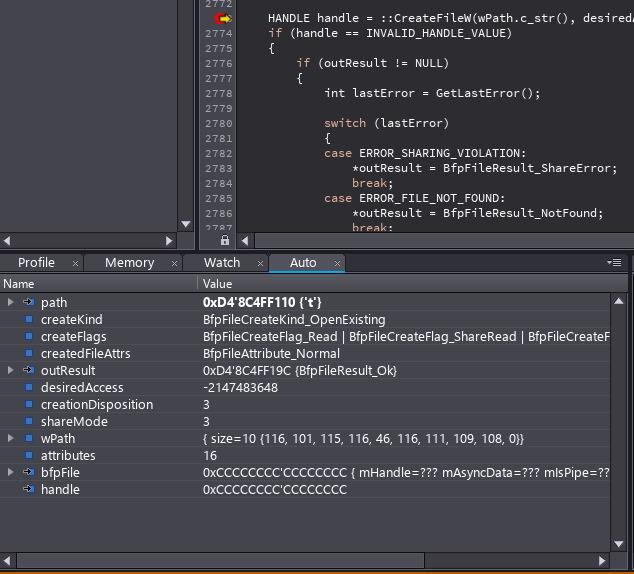The image size is (634, 574).
Task: Click the code line with ERROR_SHARING_VIOLATION
Action: (425, 154)
